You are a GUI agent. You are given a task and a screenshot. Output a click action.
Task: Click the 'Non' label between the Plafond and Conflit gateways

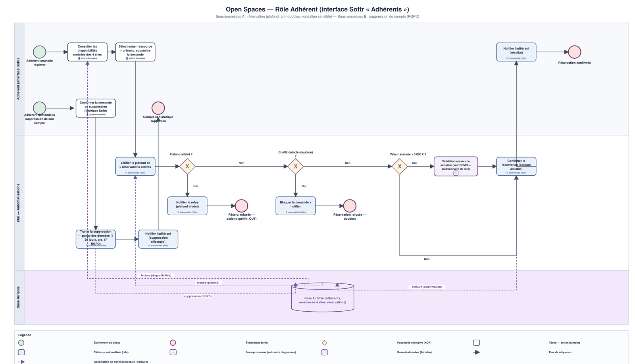click(241, 163)
